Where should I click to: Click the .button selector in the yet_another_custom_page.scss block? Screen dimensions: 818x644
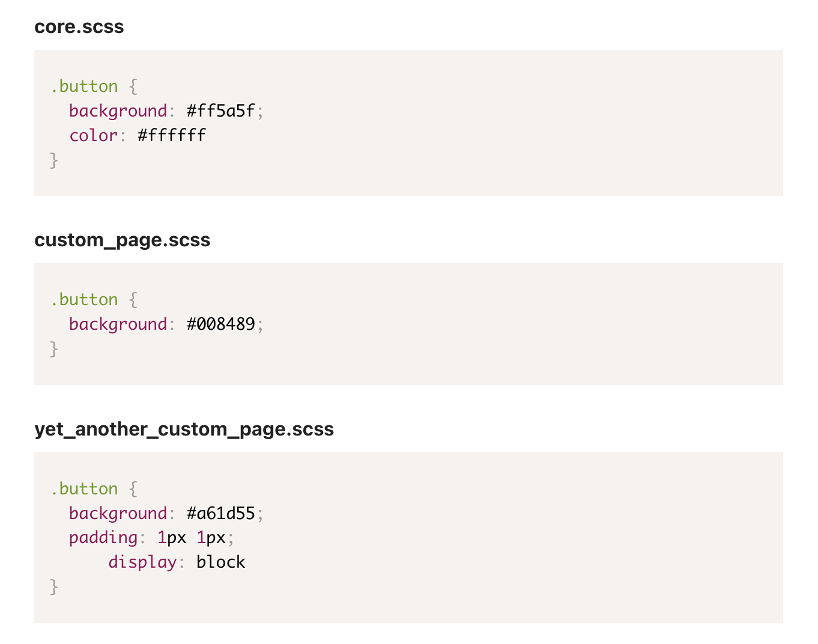(84, 489)
